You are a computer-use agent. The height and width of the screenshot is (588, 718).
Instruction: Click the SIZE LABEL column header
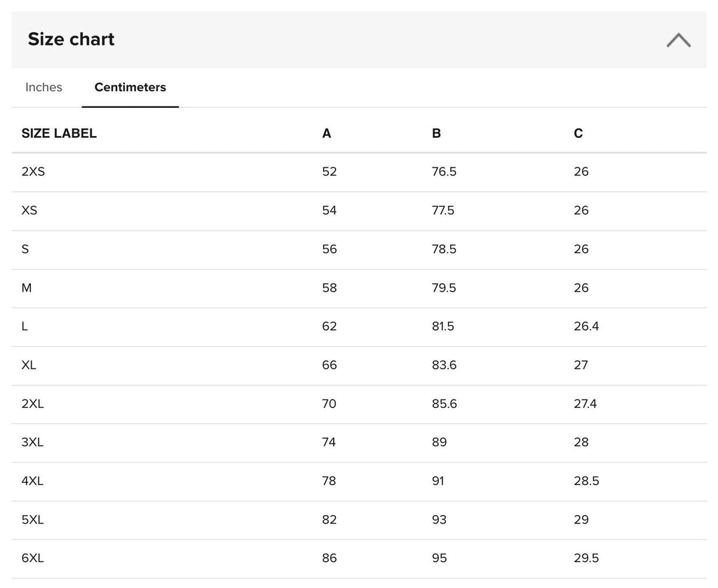[59, 133]
